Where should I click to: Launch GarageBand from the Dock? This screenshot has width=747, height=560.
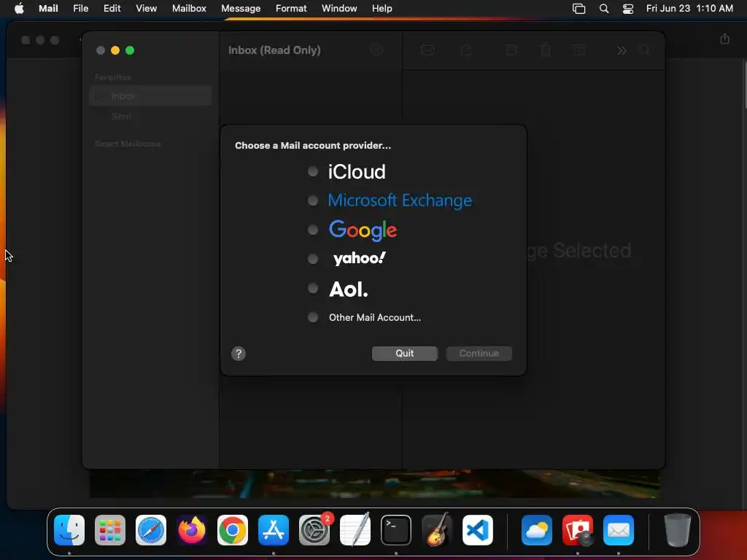(437, 530)
